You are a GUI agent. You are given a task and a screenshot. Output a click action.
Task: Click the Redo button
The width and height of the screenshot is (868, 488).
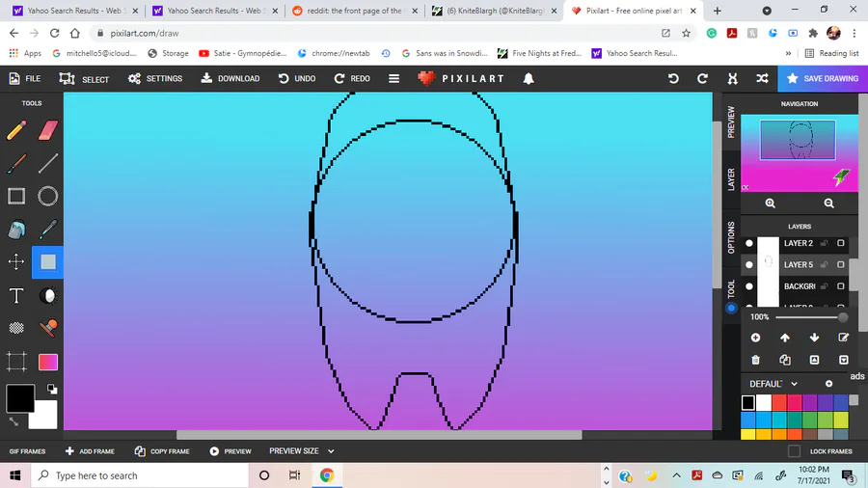point(352,78)
